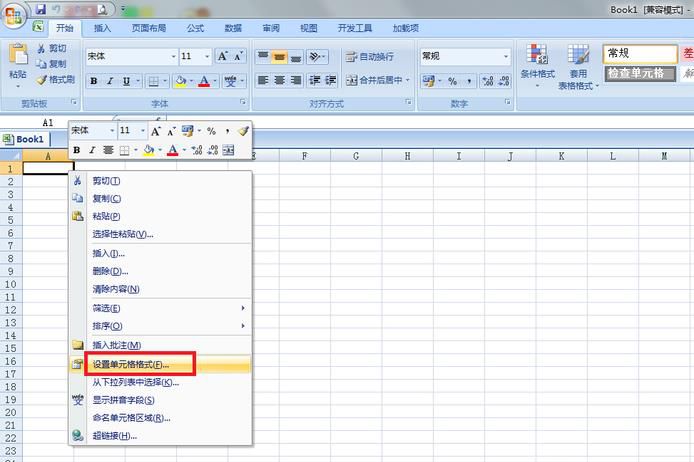Click the ribbon Paste icon
The width and height of the screenshot is (694, 462).
pos(18,55)
